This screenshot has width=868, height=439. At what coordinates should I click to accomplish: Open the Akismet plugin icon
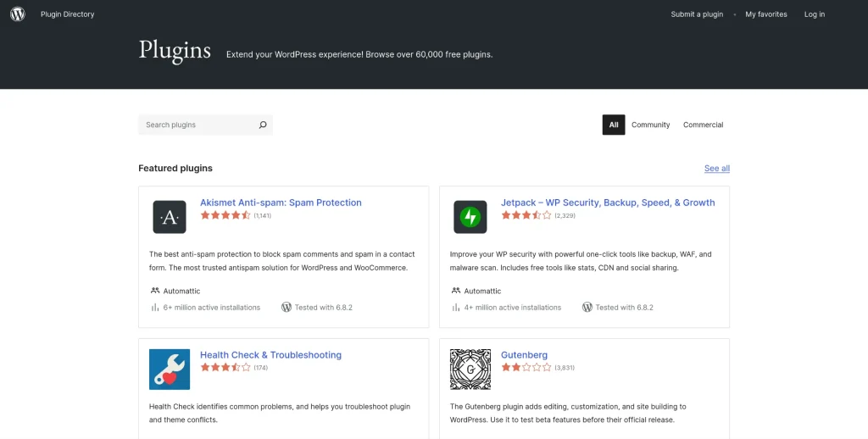(170, 217)
